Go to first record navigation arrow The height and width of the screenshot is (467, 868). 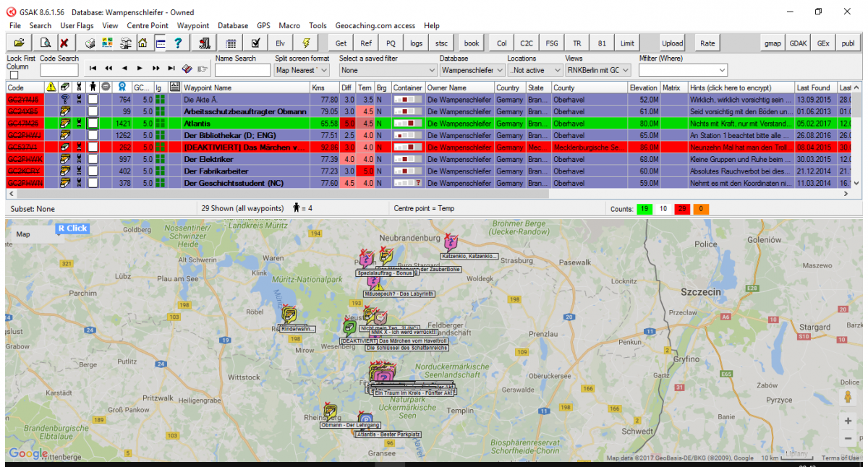(93, 69)
